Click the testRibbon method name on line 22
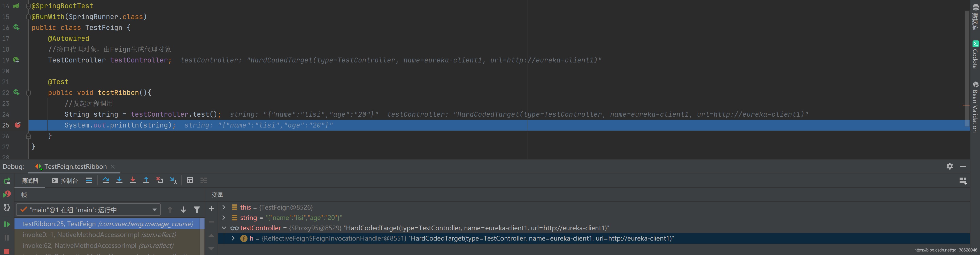Screen dimensions: 980x255 pos(118,93)
